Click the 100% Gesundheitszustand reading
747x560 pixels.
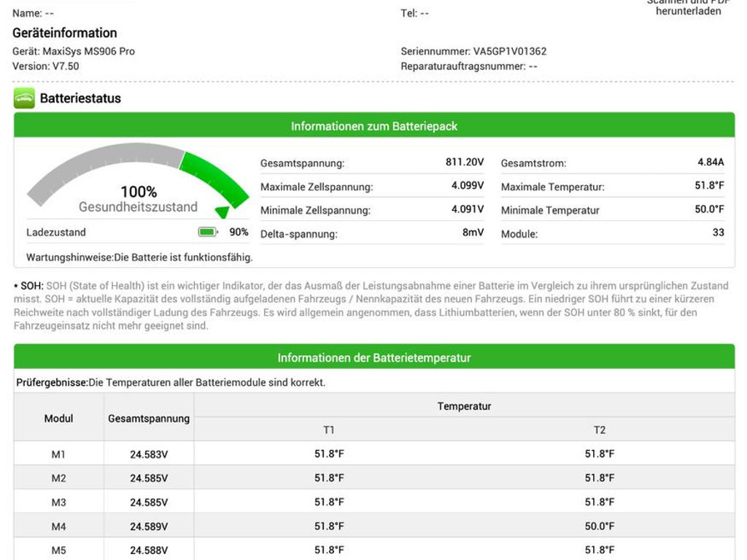pyautogui.click(x=139, y=192)
